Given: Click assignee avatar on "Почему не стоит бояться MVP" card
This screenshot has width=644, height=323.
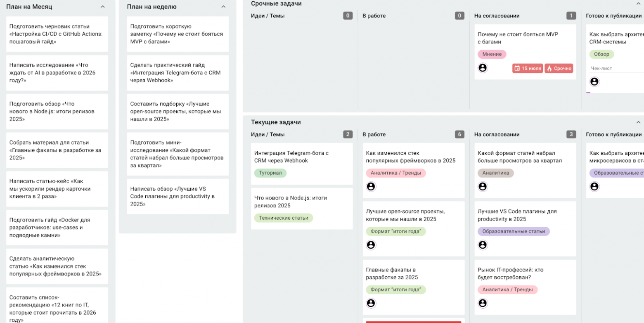Looking at the screenshot, I should coord(483,68).
